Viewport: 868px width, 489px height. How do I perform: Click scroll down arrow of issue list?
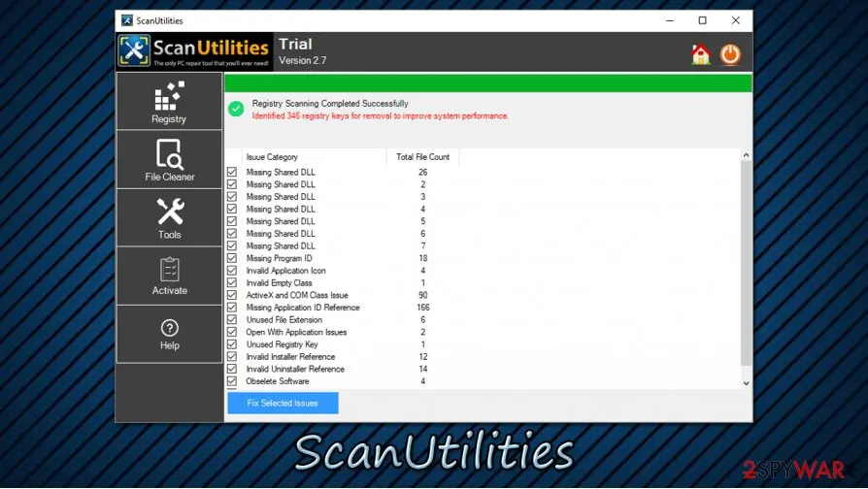click(747, 383)
